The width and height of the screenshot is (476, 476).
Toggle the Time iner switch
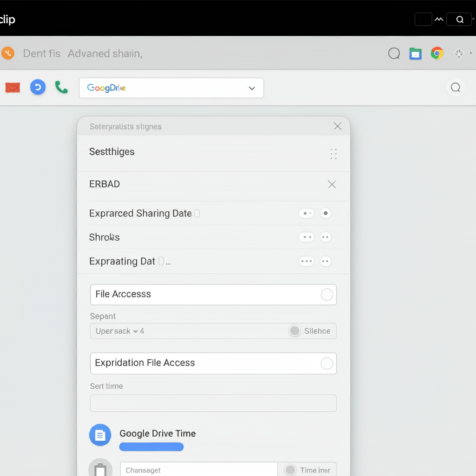coord(290,470)
